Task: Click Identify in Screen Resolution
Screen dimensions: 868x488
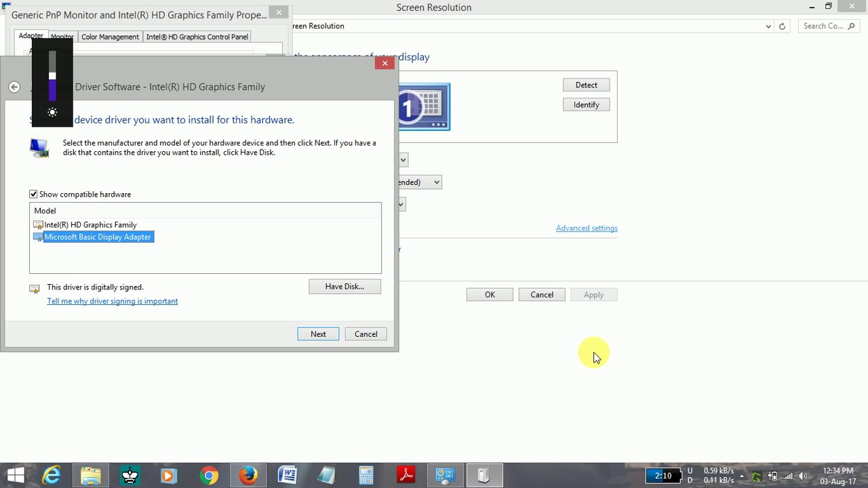Action: coord(587,105)
